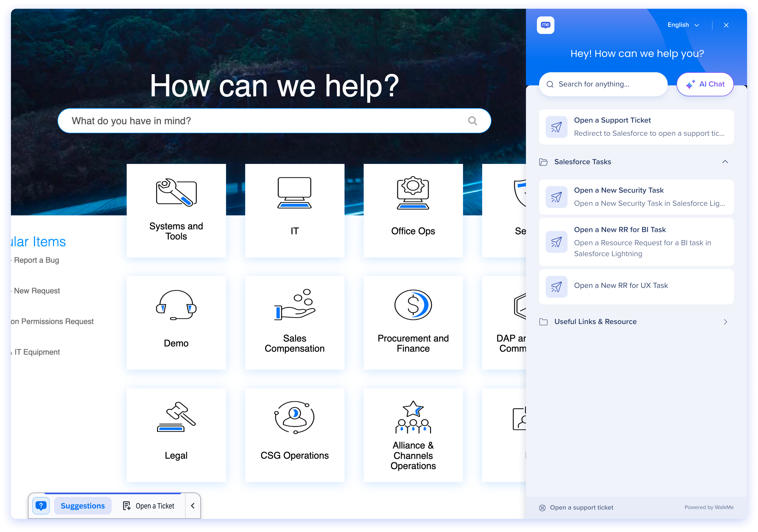Viewport: 758px width, 532px height.
Task: Open the Systems and Tools category icon
Action: (x=176, y=193)
